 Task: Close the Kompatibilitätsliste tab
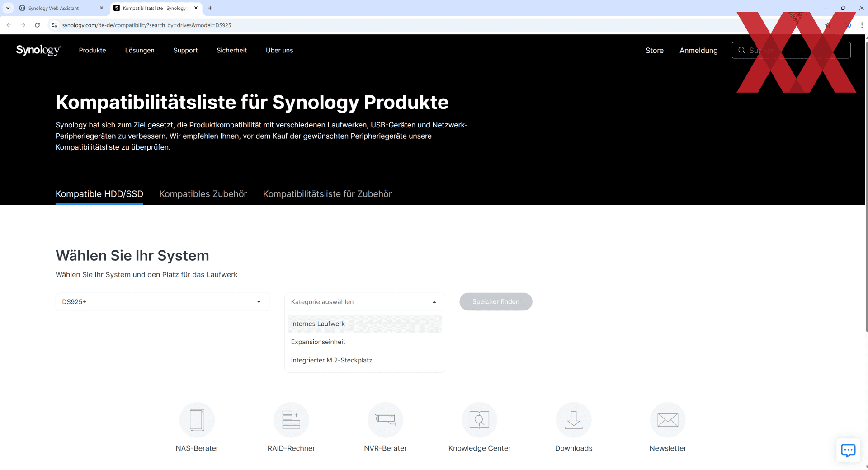(196, 8)
